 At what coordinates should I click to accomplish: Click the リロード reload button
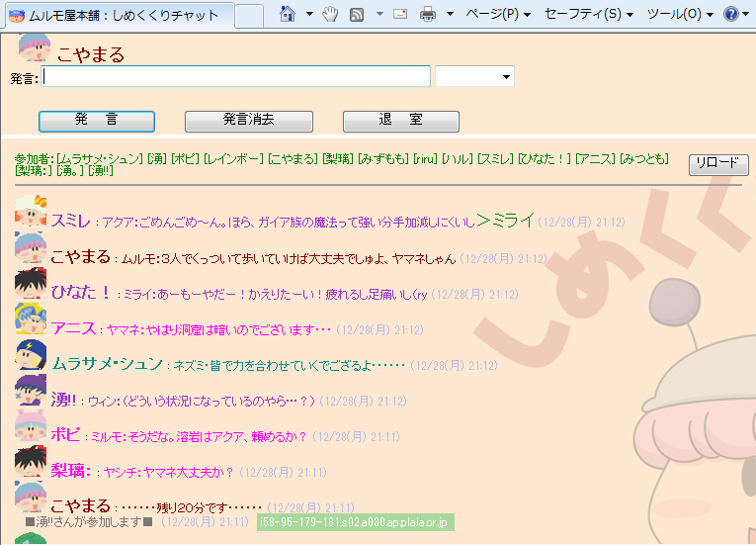(718, 164)
